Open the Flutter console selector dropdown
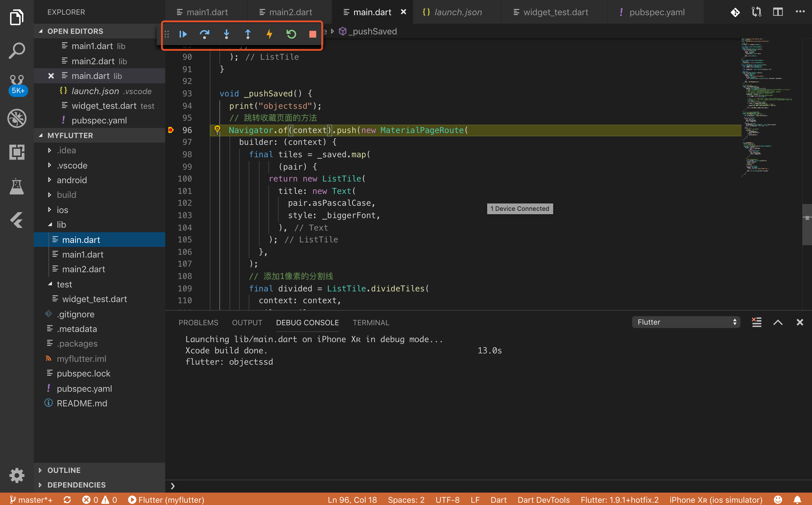 (x=686, y=322)
